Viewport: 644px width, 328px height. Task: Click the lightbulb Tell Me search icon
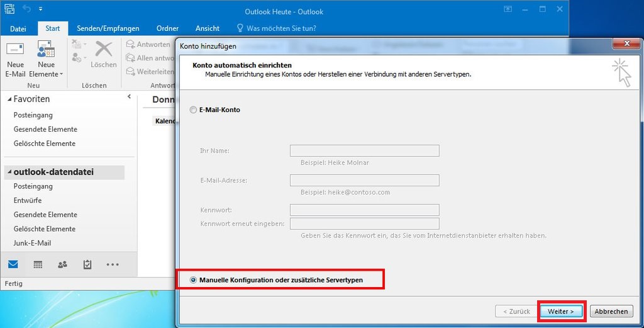240,28
